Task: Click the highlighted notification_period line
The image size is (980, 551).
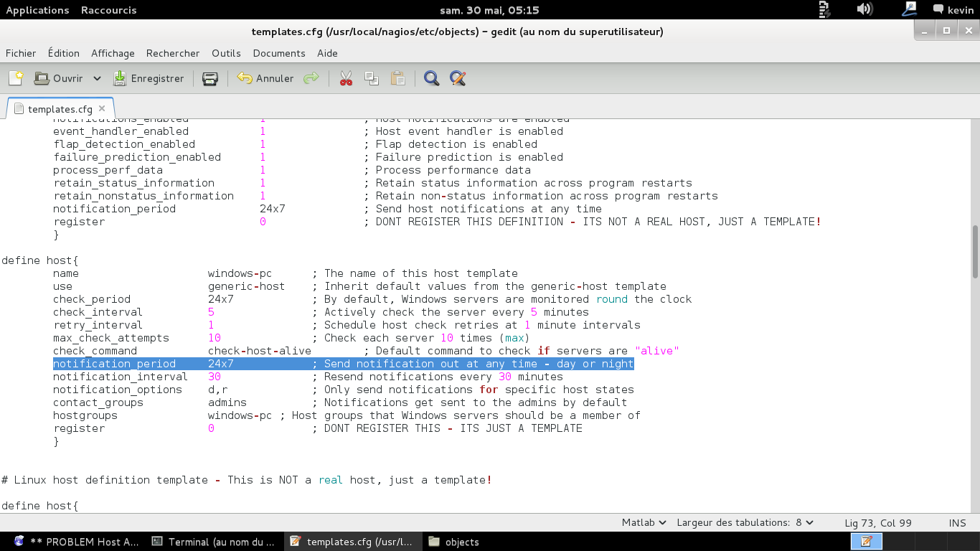Action: [343, 364]
